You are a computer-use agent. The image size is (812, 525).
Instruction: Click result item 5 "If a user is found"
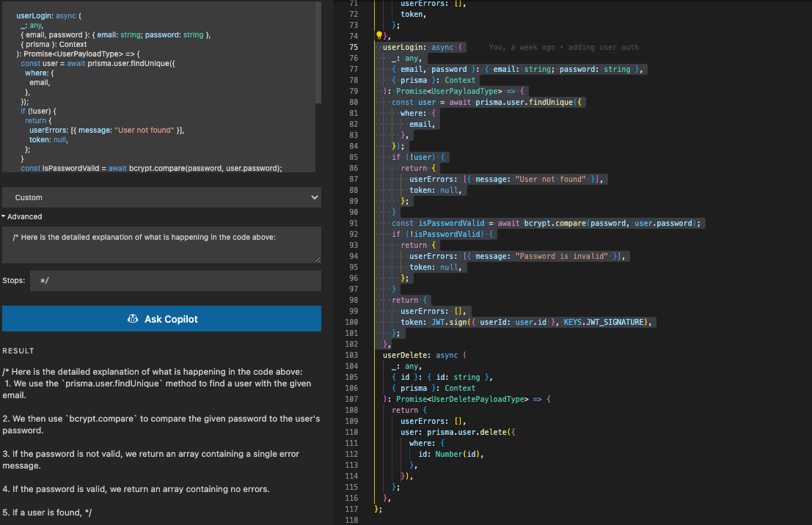(47, 513)
